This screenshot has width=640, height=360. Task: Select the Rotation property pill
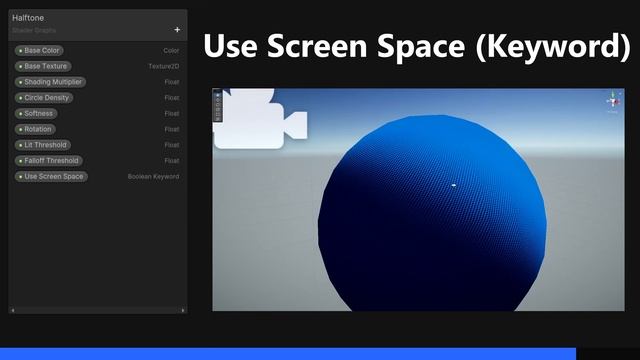(35, 129)
